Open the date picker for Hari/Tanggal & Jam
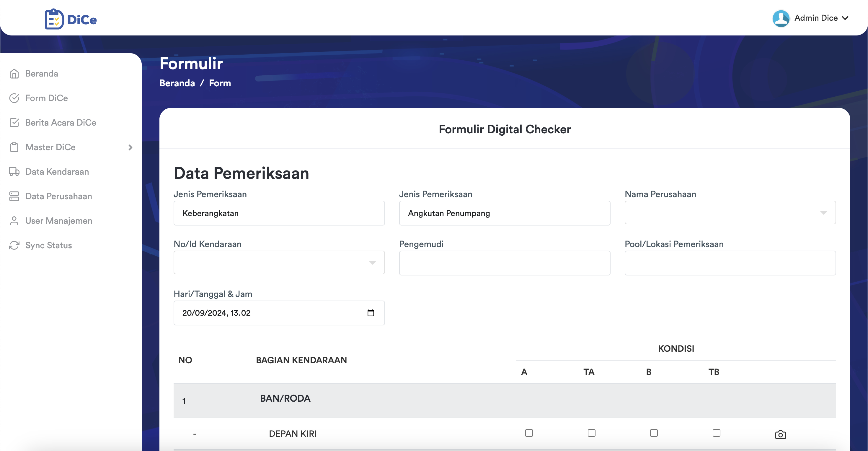Screen dimensions: 868x451 [x=371, y=313]
